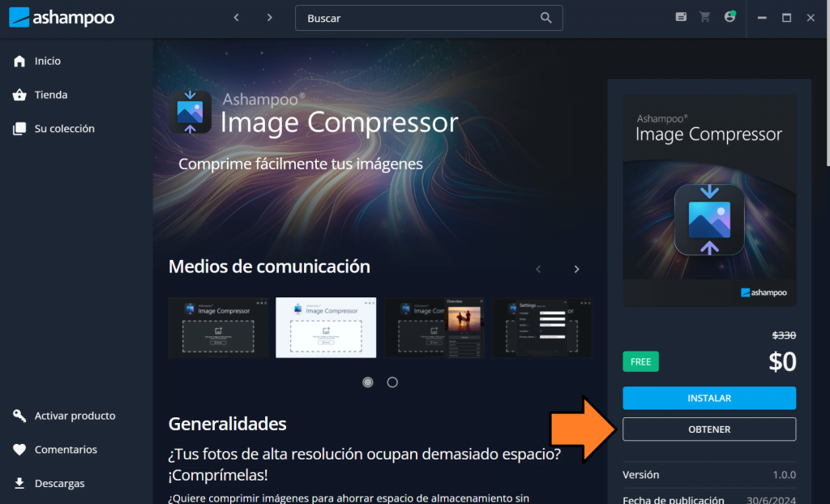
Task: Go back using the left navigation arrow
Action: 237,18
